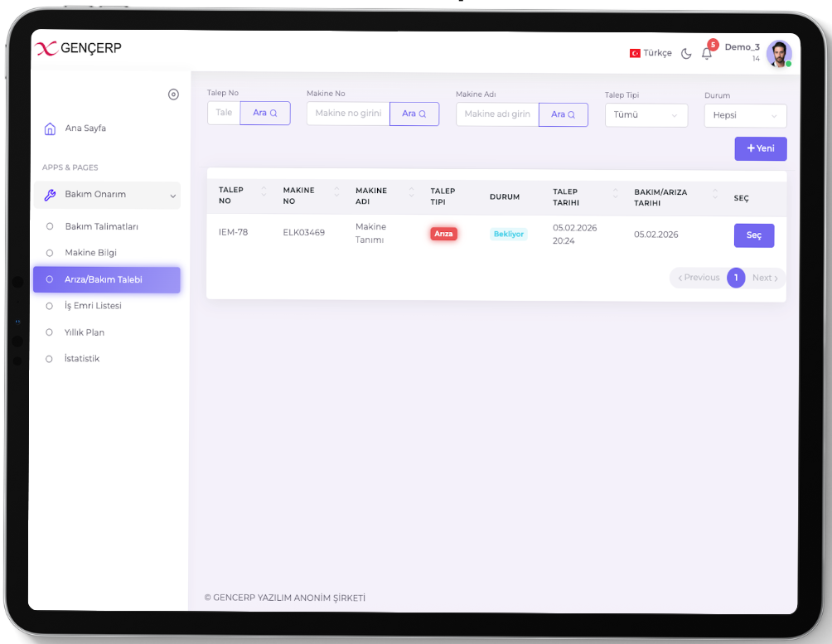Sort by the Talep Tarihi column arrows
This screenshot has height=644, width=832.
[615, 192]
